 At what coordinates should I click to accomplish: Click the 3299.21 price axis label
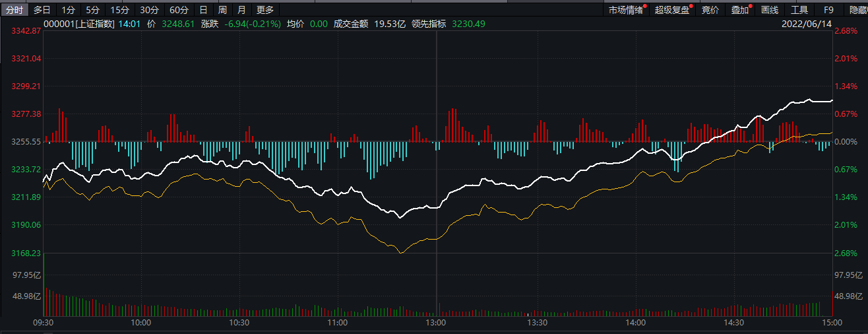[x=26, y=86]
